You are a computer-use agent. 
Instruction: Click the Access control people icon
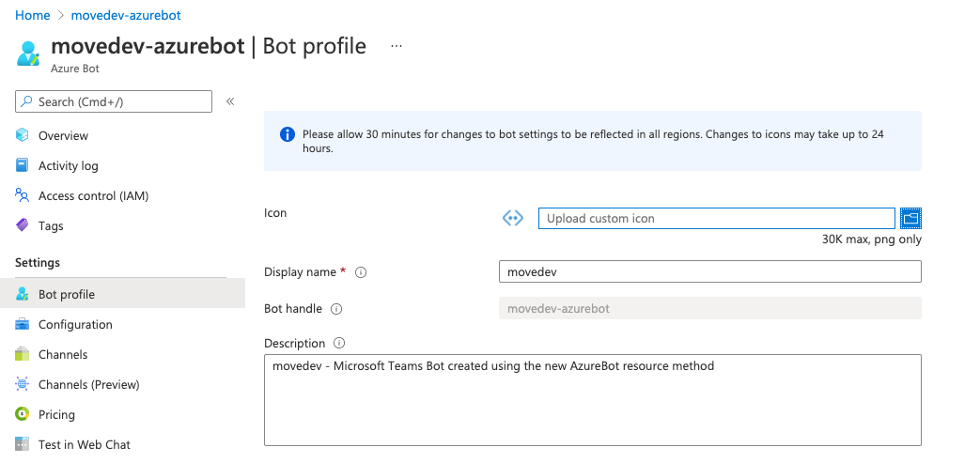point(22,195)
